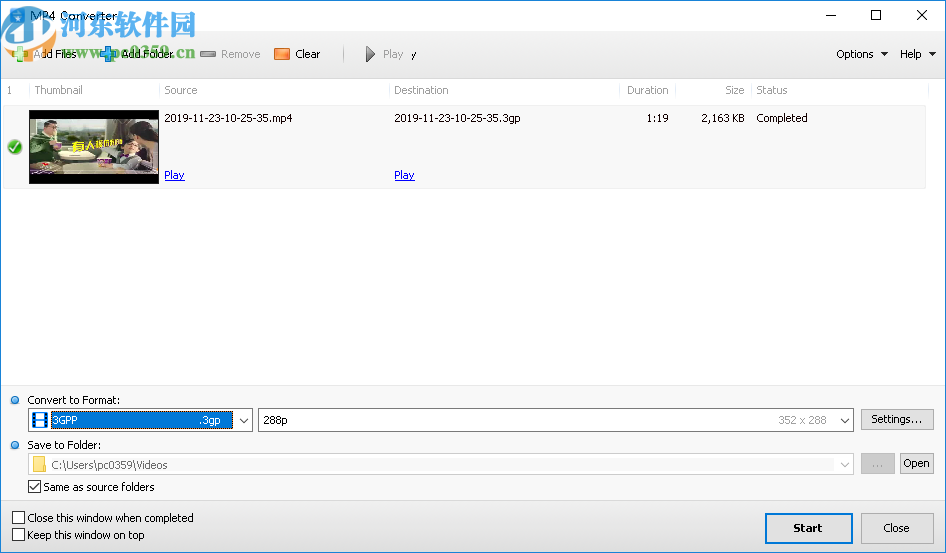The width and height of the screenshot is (946, 553).
Task: Click the Clear toolbar label
Action: coord(308,54)
